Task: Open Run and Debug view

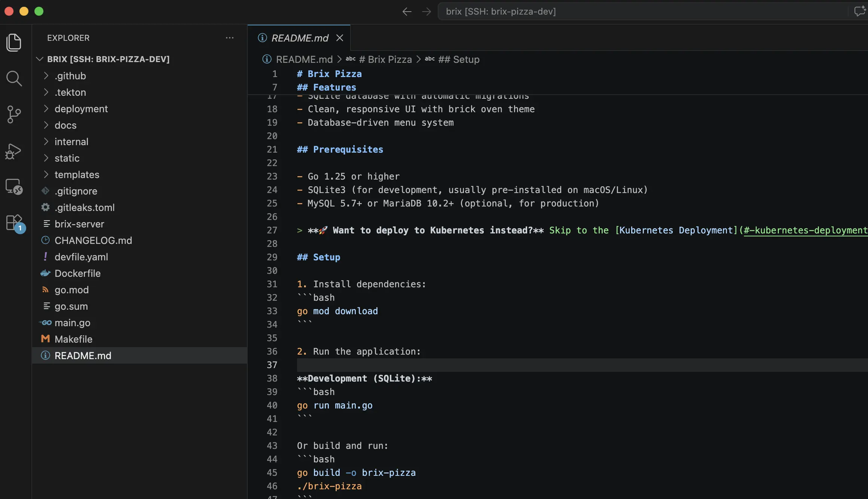Action: [14, 151]
